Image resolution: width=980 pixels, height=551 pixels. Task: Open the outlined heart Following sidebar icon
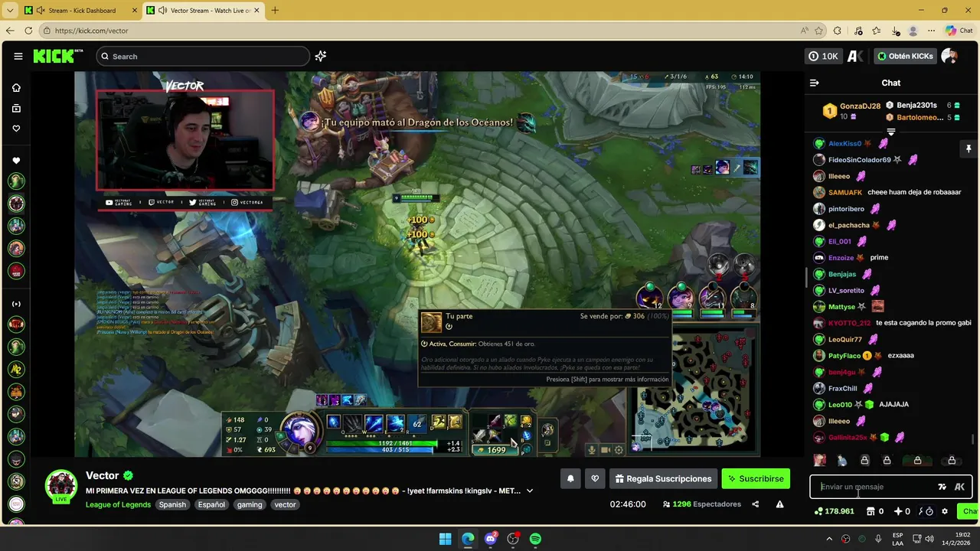[x=16, y=129]
